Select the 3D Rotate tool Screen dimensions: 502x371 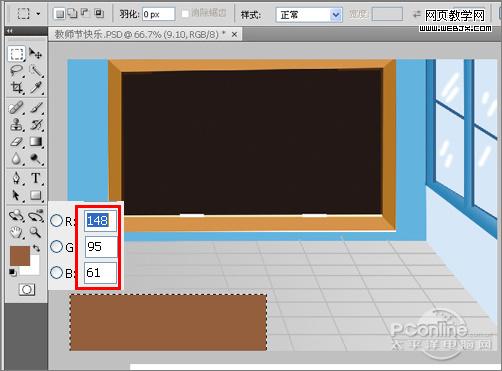click(16, 216)
